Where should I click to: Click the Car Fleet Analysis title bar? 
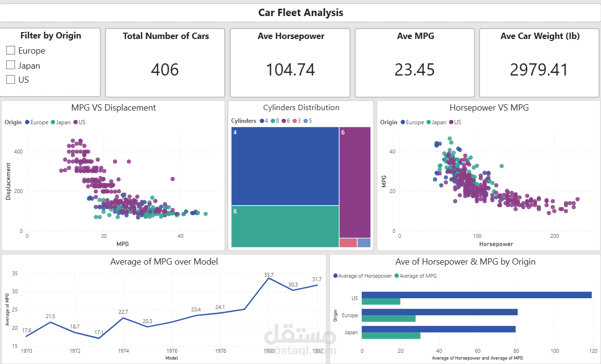click(x=300, y=13)
